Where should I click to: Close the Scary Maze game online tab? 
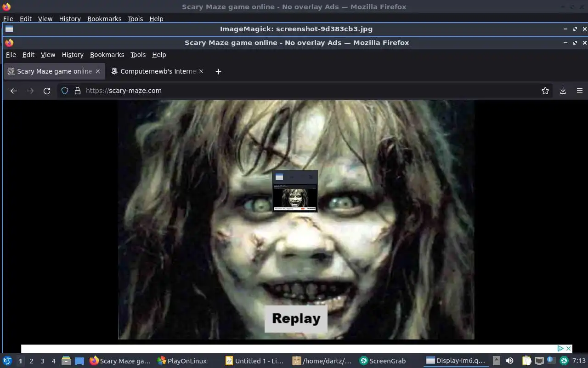tap(97, 71)
